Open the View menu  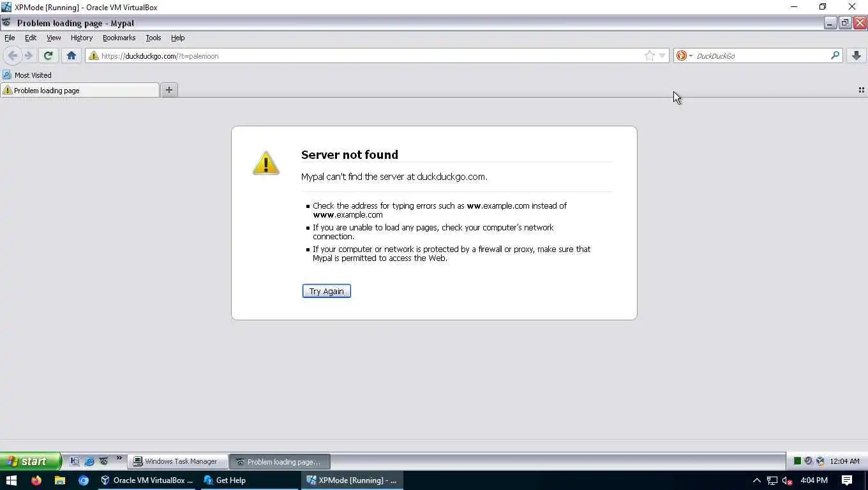(54, 38)
